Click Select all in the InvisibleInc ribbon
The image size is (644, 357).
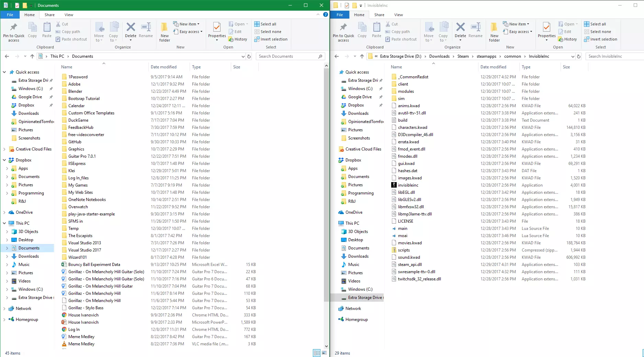pos(595,24)
